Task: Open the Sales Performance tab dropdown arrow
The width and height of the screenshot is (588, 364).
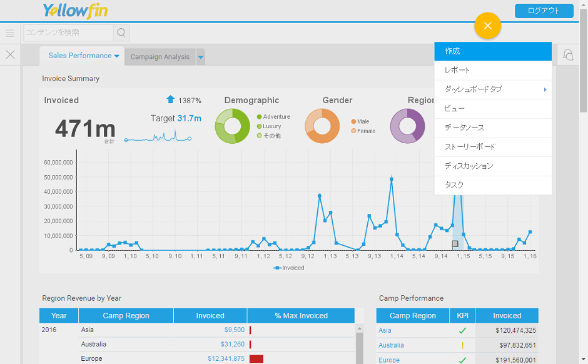Action: pos(116,56)
